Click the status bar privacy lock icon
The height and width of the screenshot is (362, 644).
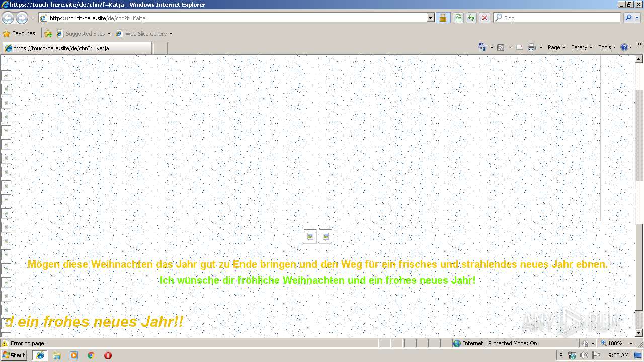coord(585,343)
